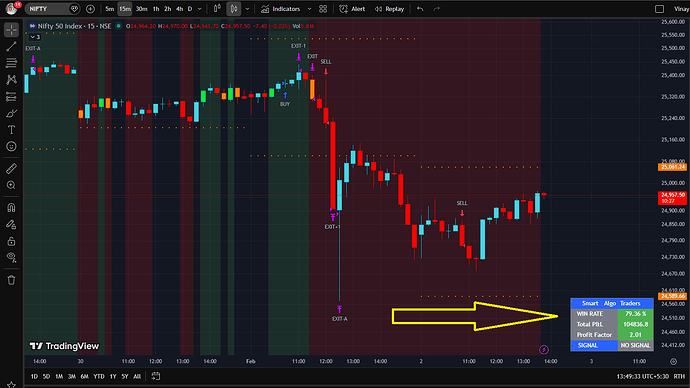690x388 pixels.
Task: Click the 25,061.24 orange price label
Action: (672, 167)
